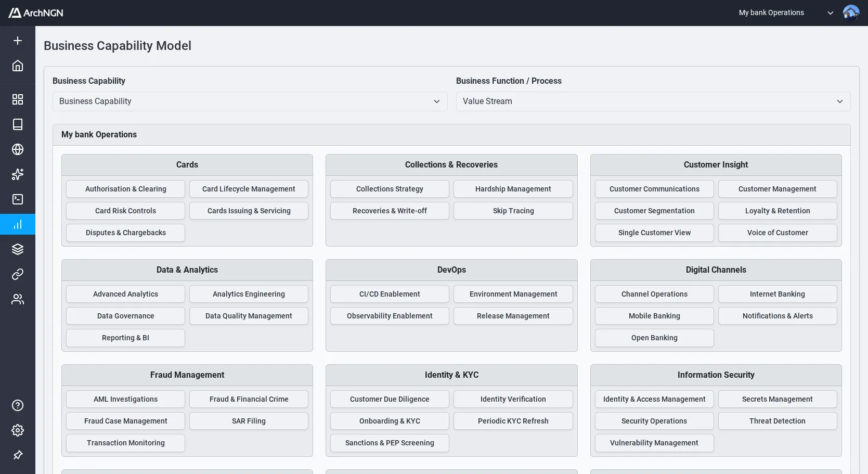Screen dimensions: 868x474
Task: Expand the Business Capability dropdown
Action: pos(250,101)
